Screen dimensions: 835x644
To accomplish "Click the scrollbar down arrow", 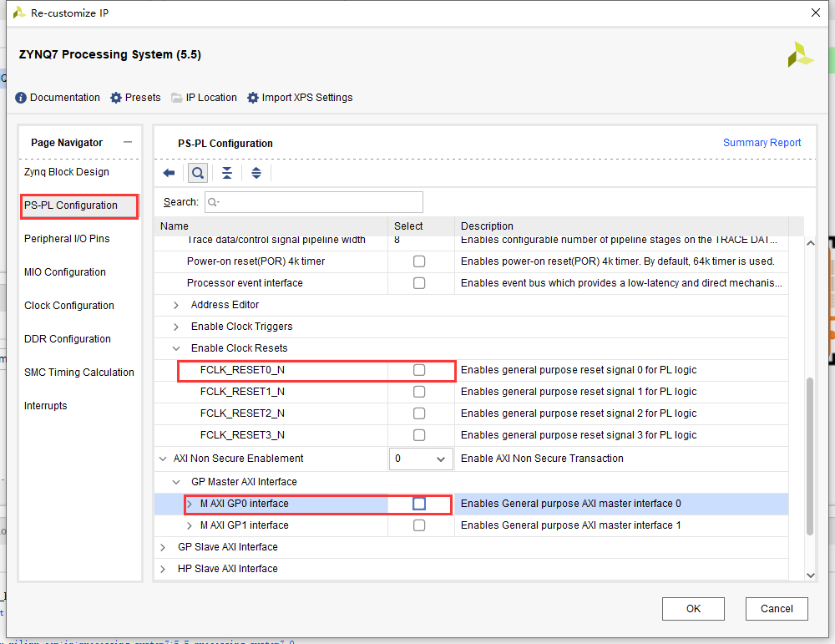I will click(x=811, y=576).
